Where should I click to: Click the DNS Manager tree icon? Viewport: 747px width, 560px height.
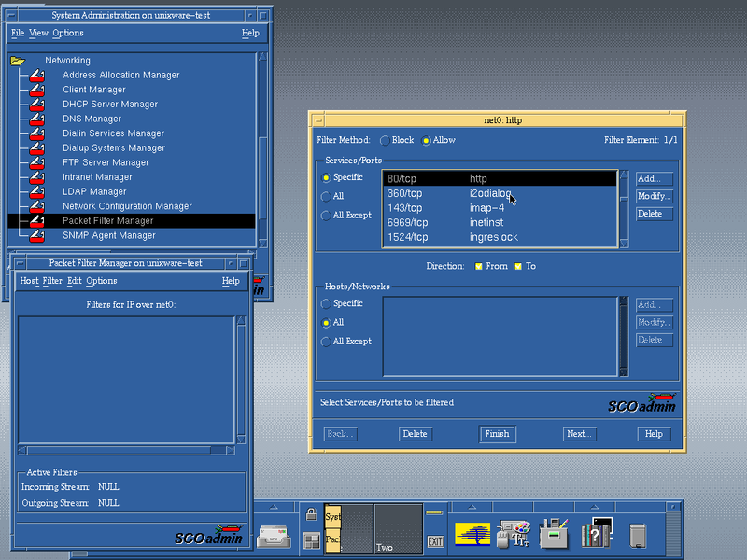[x=36, y=119]
